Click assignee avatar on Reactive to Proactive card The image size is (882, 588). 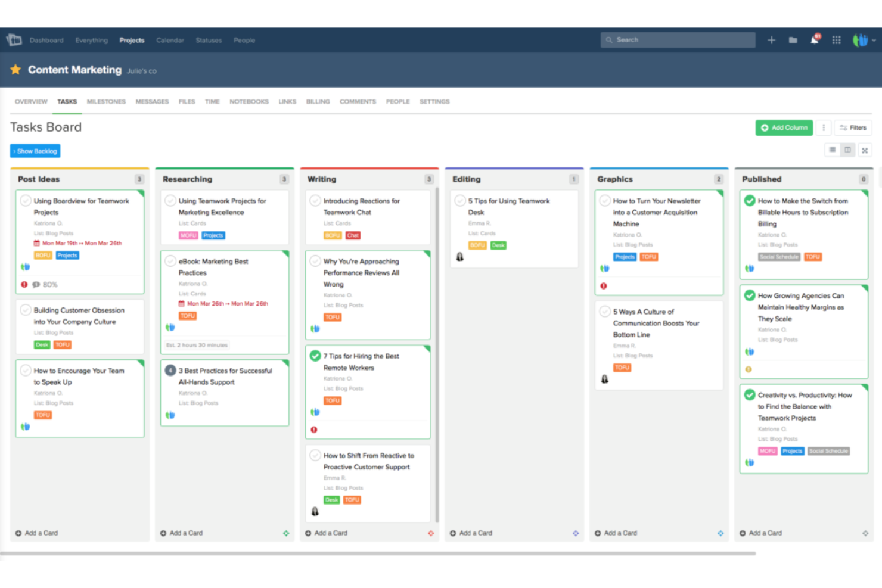pos(315,511)
